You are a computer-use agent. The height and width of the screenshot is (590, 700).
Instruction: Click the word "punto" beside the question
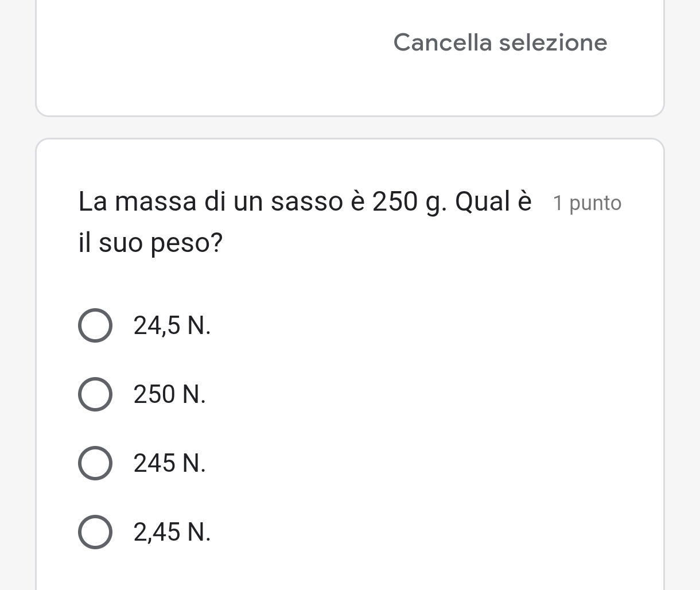pyautogui.click(x=596, y=204)
